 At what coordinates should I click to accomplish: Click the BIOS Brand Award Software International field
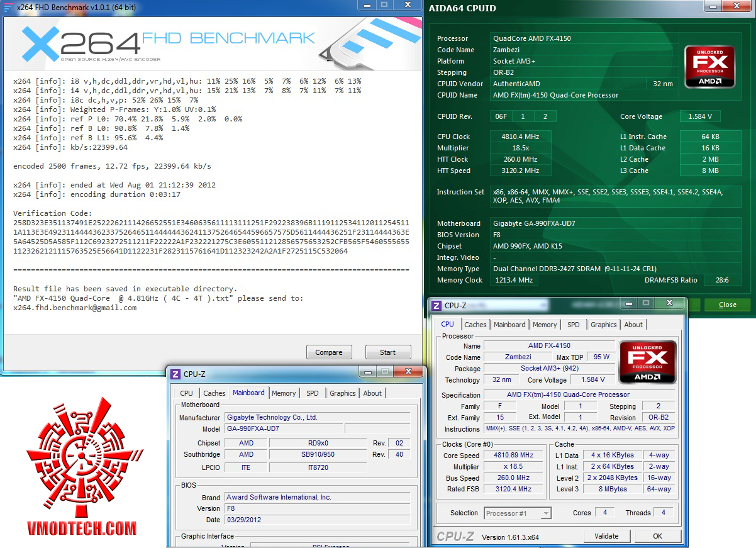(318, 497)
